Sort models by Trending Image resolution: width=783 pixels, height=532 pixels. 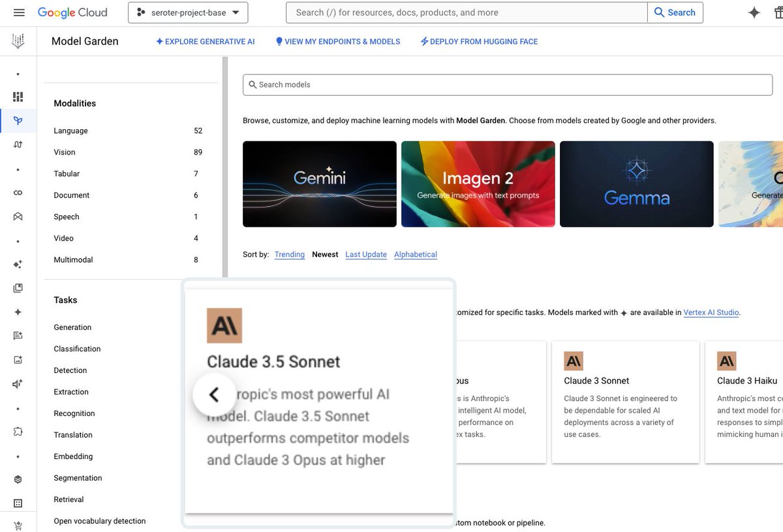click(290, 255)
